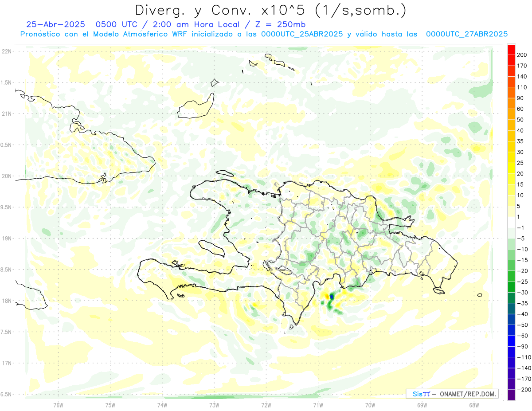Click the "70W" longitude label
Screen dimensions: 532x411
pos(370,405)
